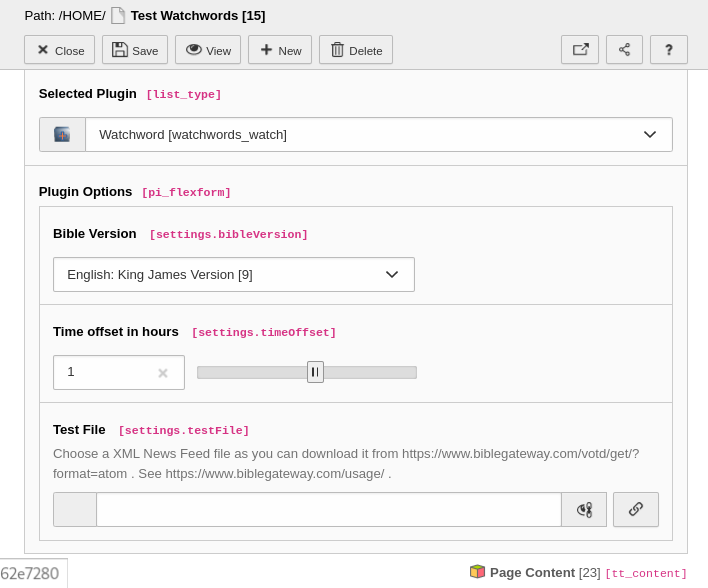The height and width of the screenshot is (588, 708).
Task: Click the Watchword plugin icon
Action: 62,135
